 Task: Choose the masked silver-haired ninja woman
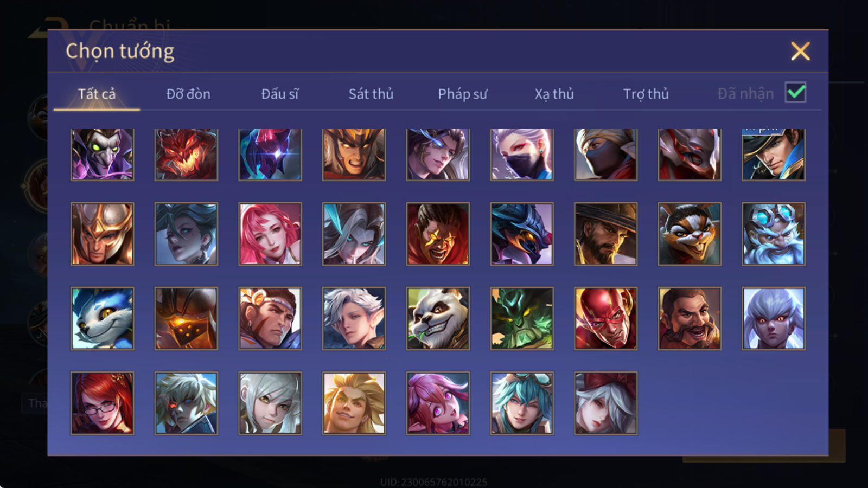click(522, 155)
